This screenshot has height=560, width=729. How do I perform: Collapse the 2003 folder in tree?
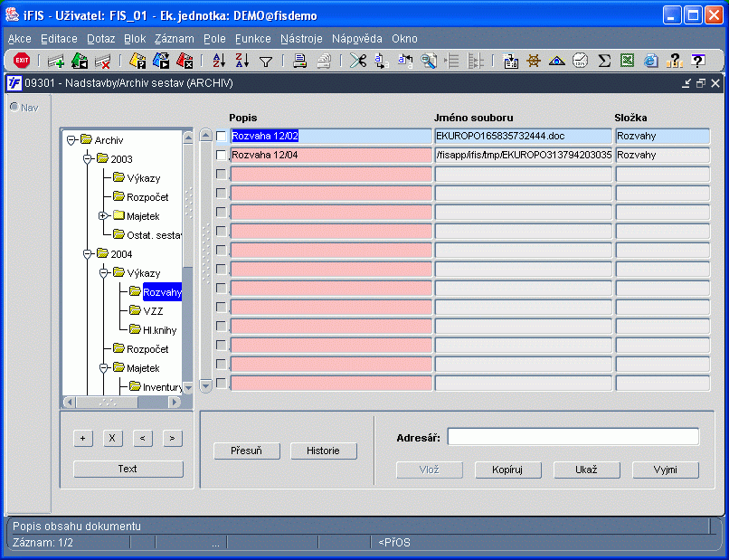[88, 159]
